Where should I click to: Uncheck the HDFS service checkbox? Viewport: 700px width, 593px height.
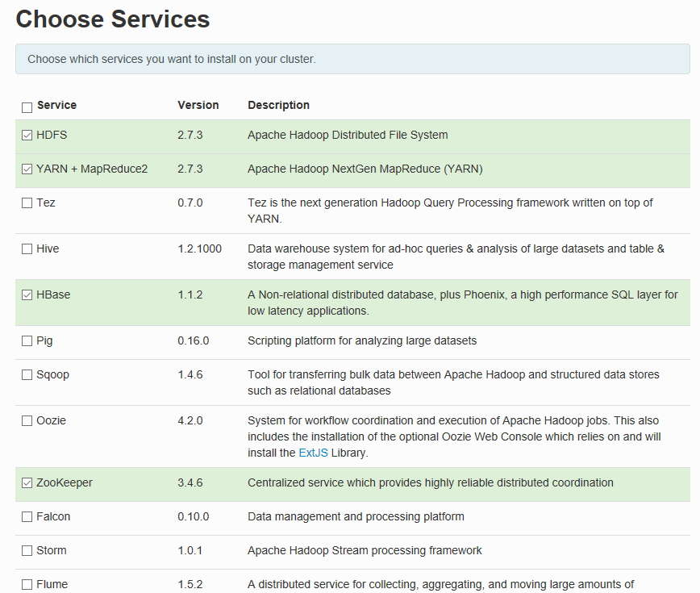(x=27, y=136)
